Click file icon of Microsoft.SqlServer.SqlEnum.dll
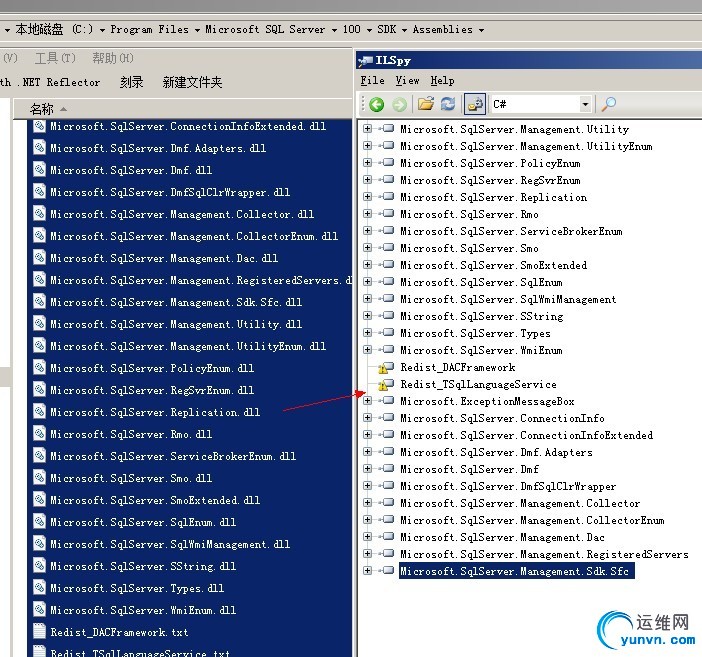 [x=39, y=522]
